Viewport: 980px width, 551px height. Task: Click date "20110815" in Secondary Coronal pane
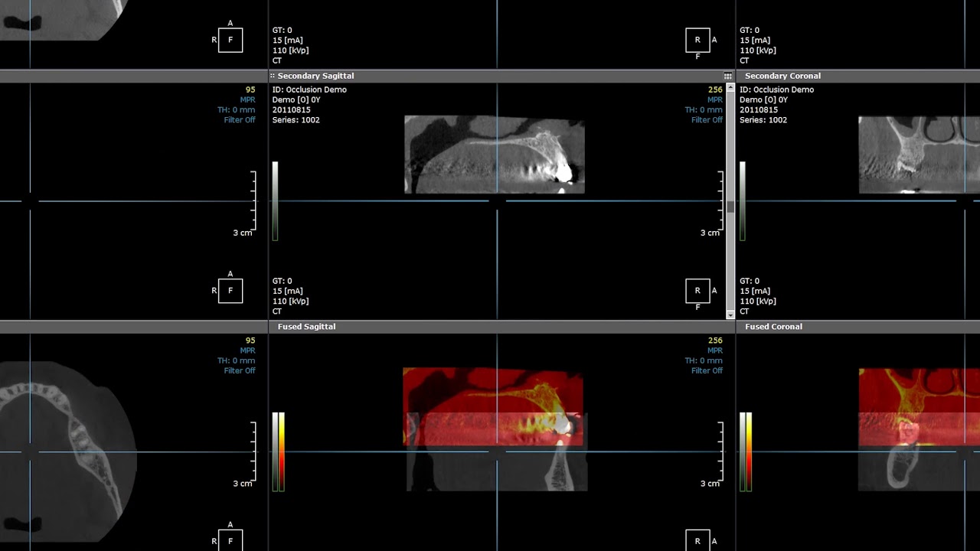coord(758,109)
